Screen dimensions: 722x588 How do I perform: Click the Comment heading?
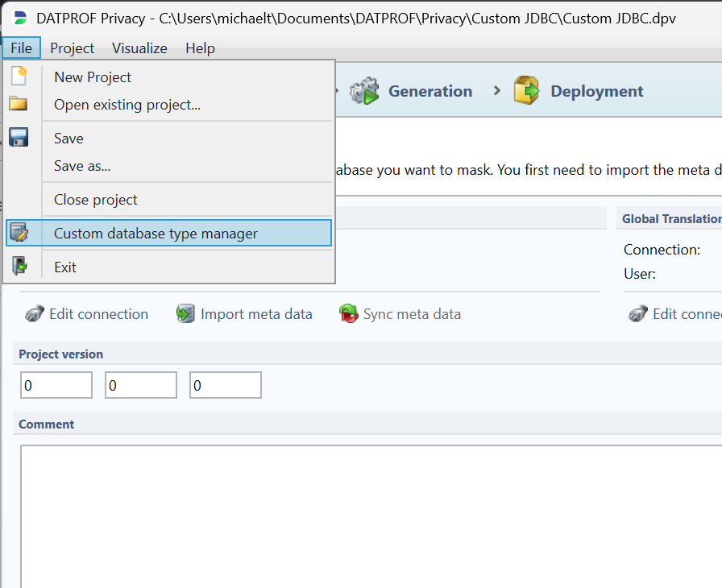(x=46, y=424)
